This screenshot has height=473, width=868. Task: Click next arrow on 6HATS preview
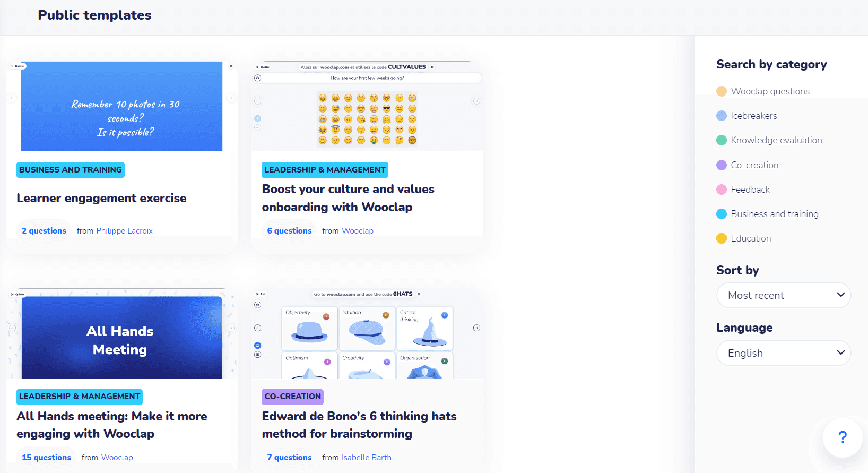tap(476, 328)
